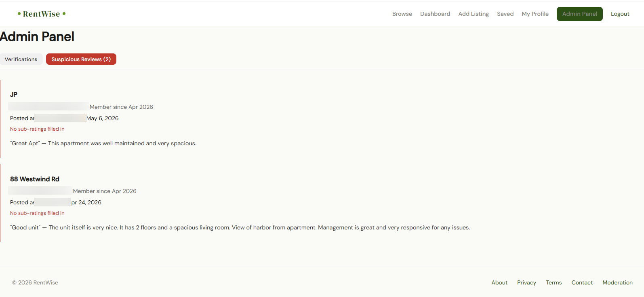
Task: Select Add Listing in the header
Action: tap(474, 14)
